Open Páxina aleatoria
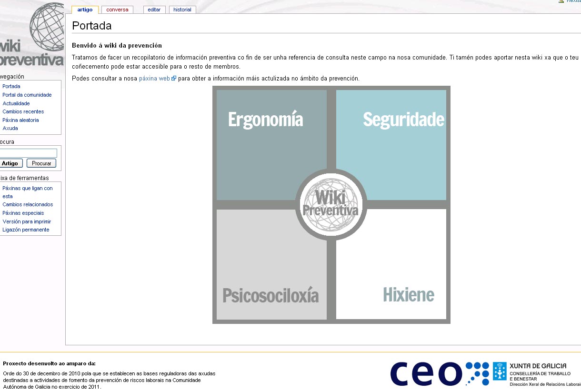581x392 pixels. (x=20, y=120)
